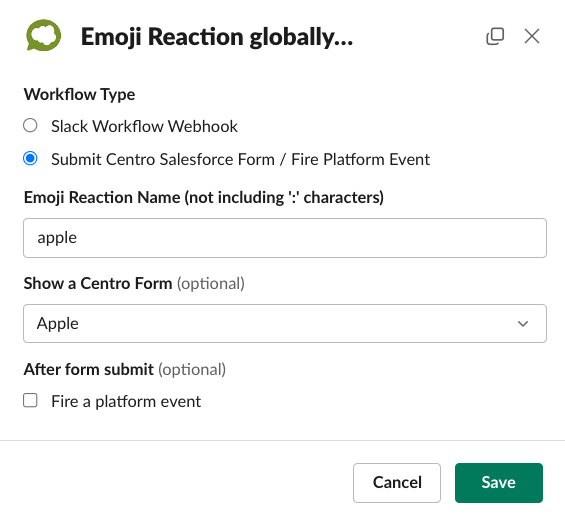This screenshot has width=565, height=519.
Task: Close the Emoji Reaction dialog with X
Action: coord(532,36)
